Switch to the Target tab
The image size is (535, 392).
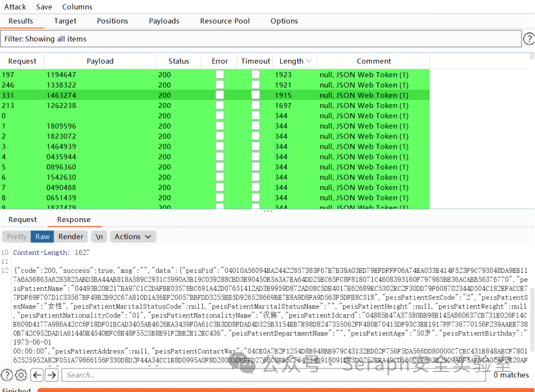[x=65, y=21]
